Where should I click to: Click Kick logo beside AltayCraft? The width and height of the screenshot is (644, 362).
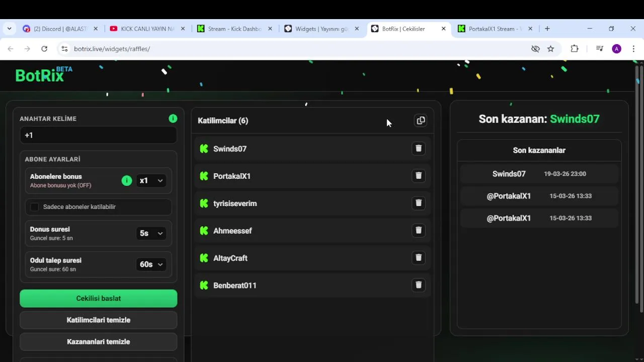pos(204,258)
